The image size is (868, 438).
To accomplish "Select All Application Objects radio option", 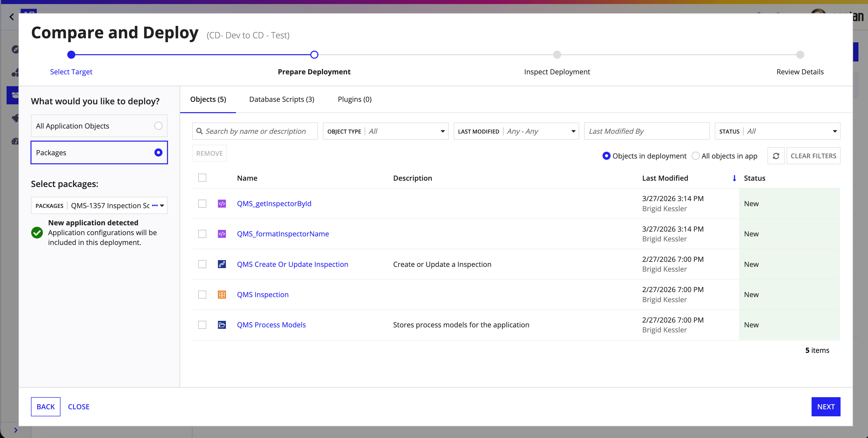I will pyautogui.click(x=158, y=126).
